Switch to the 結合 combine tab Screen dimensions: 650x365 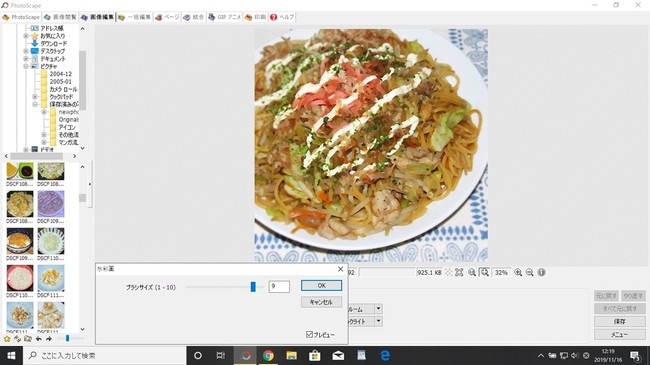tap(194, 17)
